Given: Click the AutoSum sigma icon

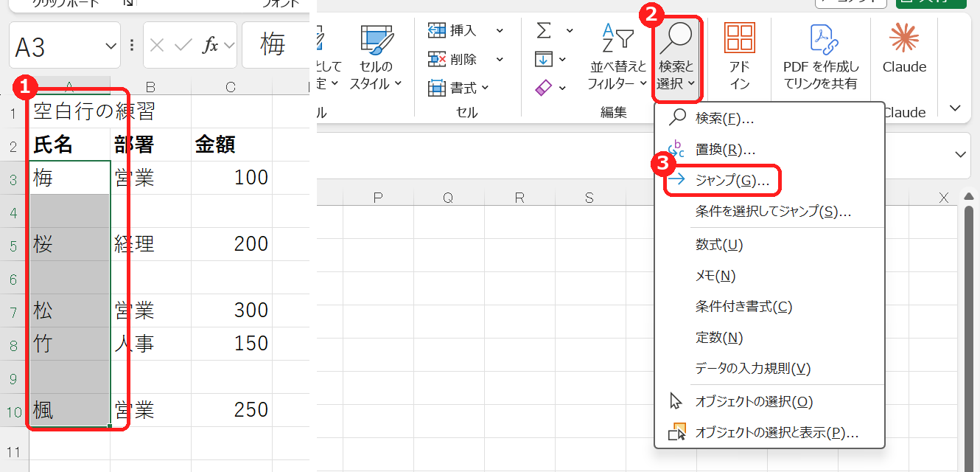Looking at the screenshot, I should [x=544, y=30].
